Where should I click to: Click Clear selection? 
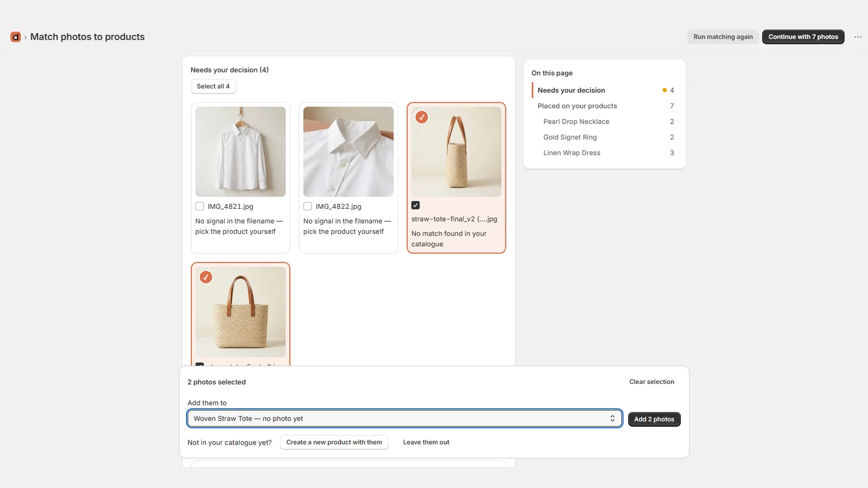[652, 382]
